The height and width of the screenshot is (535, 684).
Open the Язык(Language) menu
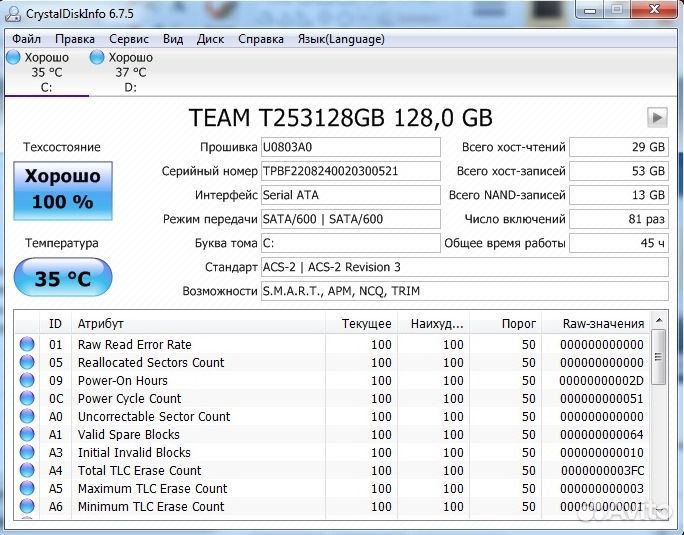click(341, 39)
